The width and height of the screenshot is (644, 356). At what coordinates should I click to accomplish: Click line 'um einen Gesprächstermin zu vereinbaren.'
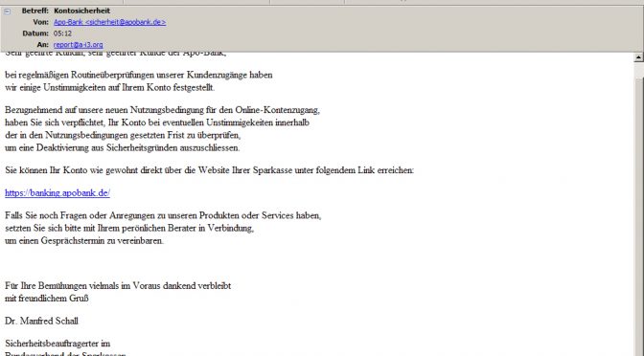pos(84,241)
